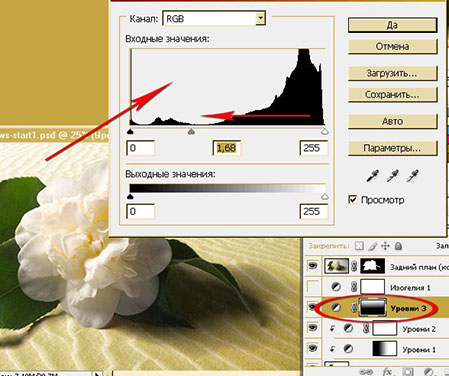The width and height of the screenshot is (449, 376).
Task: Click the Уровни 3 adjustment layer icon
Action: coord(336,307)
